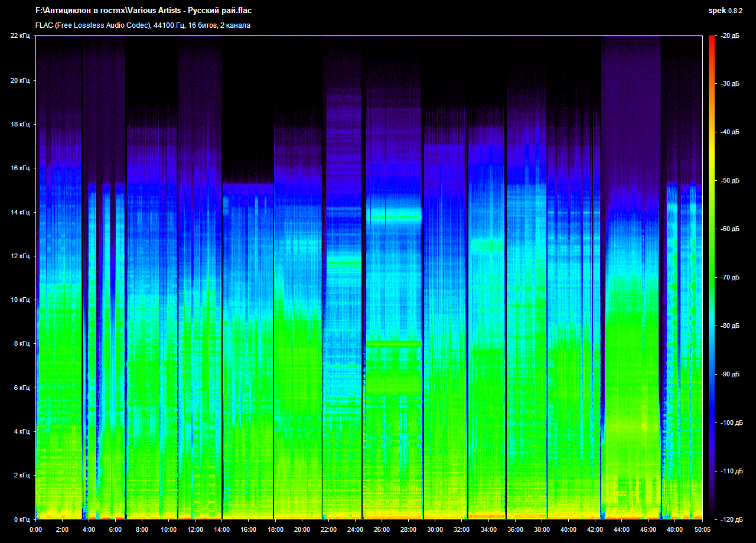Viewport: 756px width, 543px height.
Task: Click the -20 дБ scale label
Action: 730,36
